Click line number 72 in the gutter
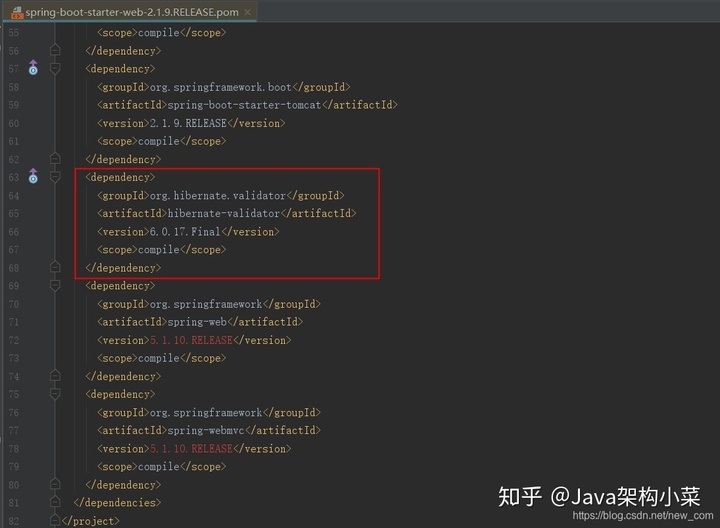 [x=14, y=340]
